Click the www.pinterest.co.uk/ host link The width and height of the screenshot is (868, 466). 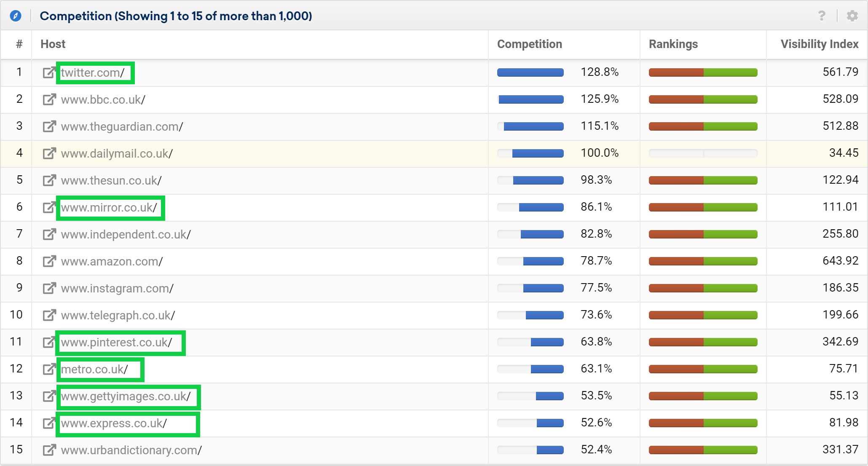point(116,342)
